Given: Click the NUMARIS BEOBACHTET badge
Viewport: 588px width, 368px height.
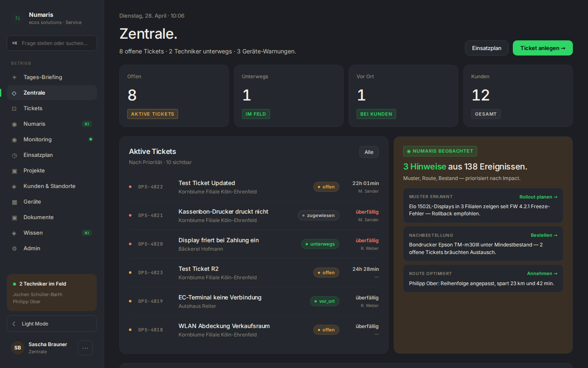Looking at the screenshot, I should tap(440, 151).
